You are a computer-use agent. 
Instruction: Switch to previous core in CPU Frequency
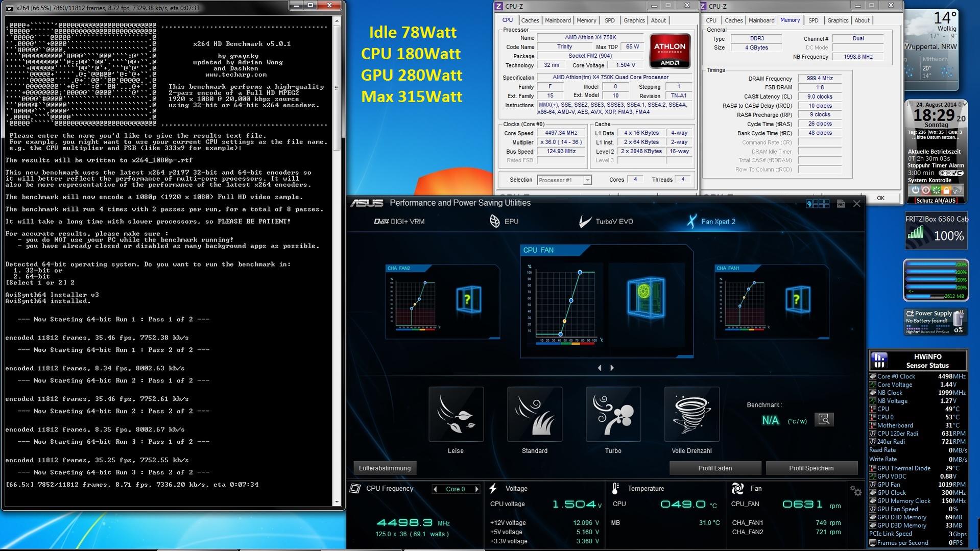click(435, 489)
